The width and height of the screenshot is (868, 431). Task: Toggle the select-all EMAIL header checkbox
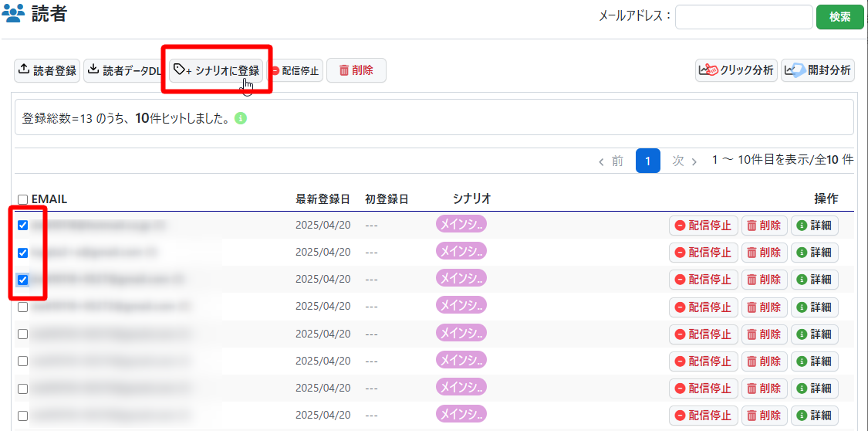pyautogui.click(x=22, y=199)
